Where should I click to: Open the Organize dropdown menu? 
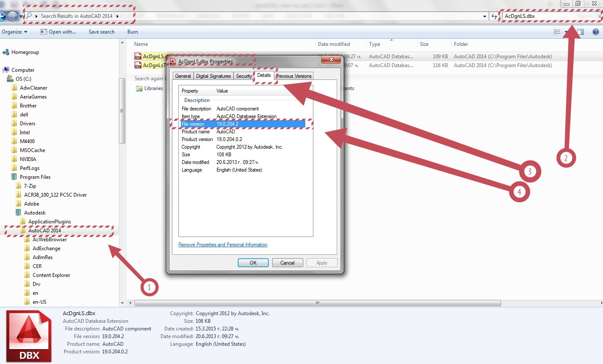[14, 32]
